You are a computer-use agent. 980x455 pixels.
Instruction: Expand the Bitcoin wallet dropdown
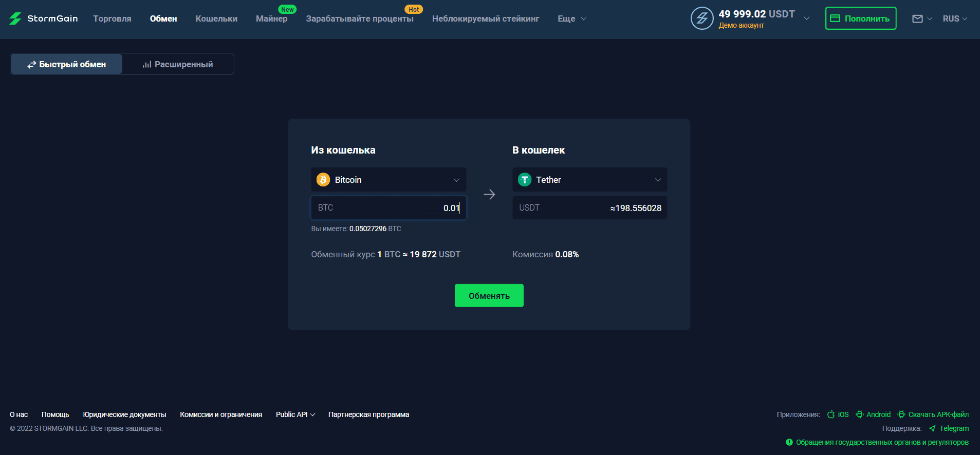(x=456, y=180)
